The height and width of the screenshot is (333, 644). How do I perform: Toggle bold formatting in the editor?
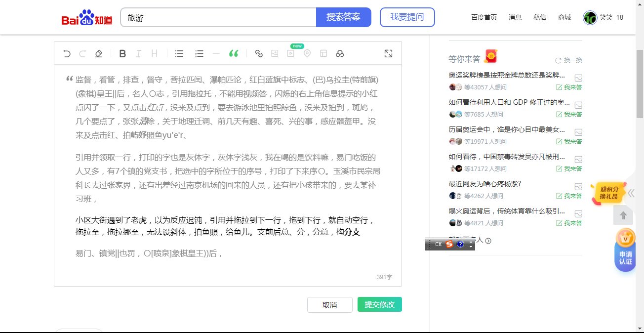pos(122,53)
